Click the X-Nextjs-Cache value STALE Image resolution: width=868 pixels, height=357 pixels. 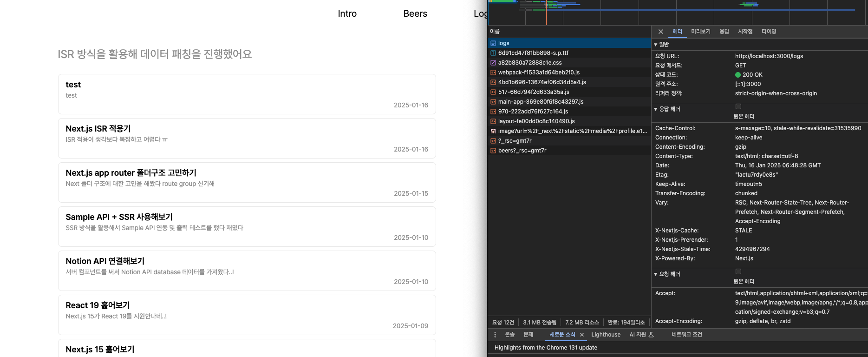(x=744, y=231)
